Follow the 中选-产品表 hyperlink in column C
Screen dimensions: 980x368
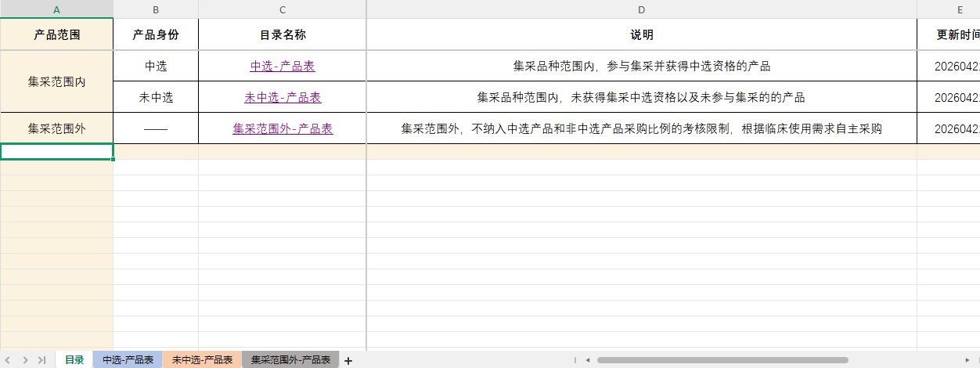click(x=283, y=67)
